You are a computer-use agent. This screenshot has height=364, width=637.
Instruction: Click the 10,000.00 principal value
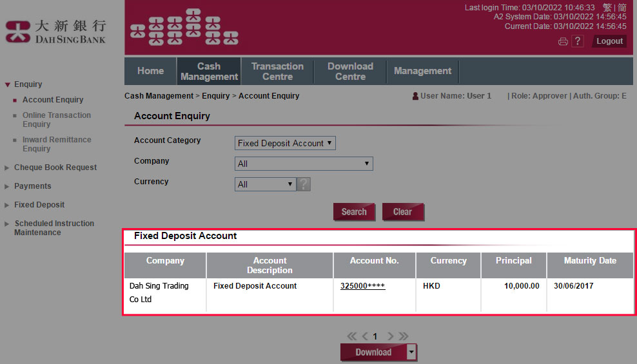click(x=522, y=285)
